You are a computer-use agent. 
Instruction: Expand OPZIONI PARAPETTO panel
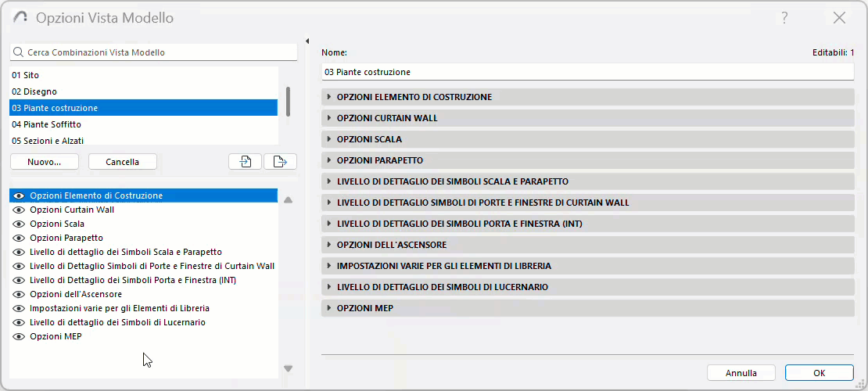point(588,160)
